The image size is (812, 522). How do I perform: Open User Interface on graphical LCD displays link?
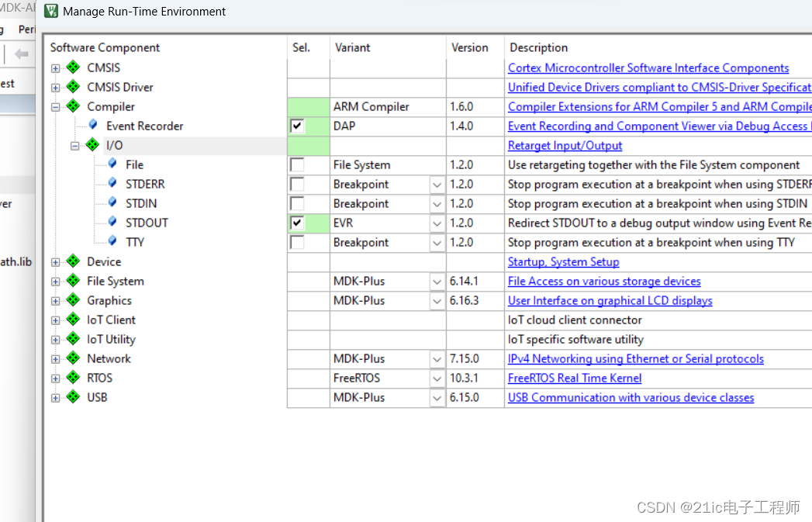610,301
